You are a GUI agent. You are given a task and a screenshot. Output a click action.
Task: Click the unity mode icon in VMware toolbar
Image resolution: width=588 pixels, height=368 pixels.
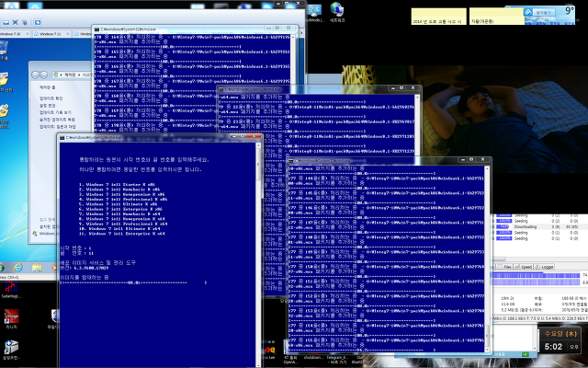click(25, 22)
